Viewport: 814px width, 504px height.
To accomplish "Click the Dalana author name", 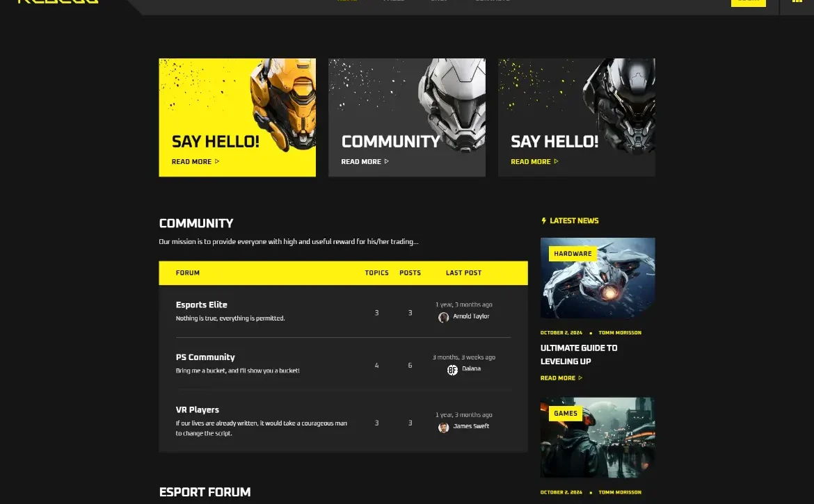I will tap(472, 368).
